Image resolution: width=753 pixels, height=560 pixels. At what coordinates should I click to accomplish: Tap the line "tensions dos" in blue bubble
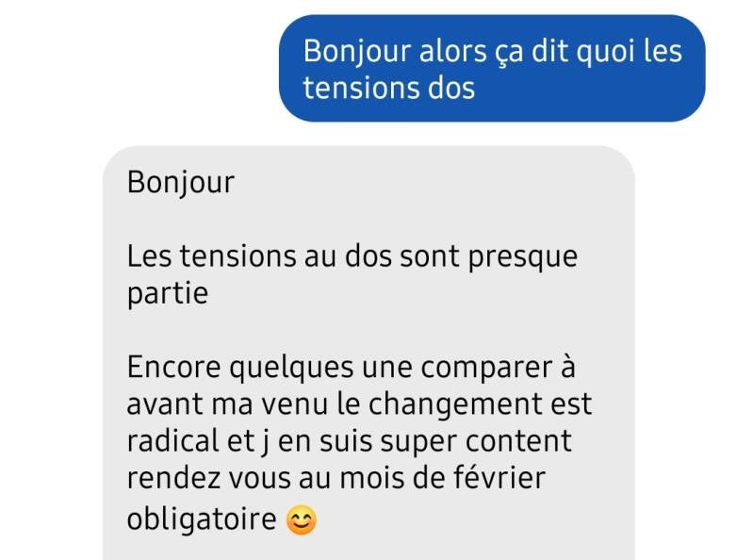coord(389,89)
